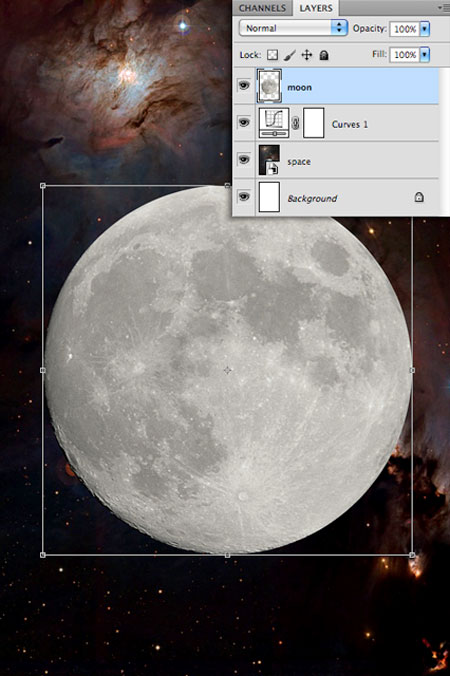Hide the space layer
Image resolution: width=450 pixels, height=676 pixels.
click(x=244, y=160)
